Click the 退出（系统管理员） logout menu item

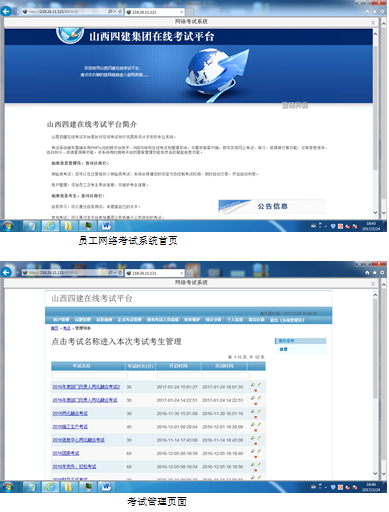click(287, 320)
